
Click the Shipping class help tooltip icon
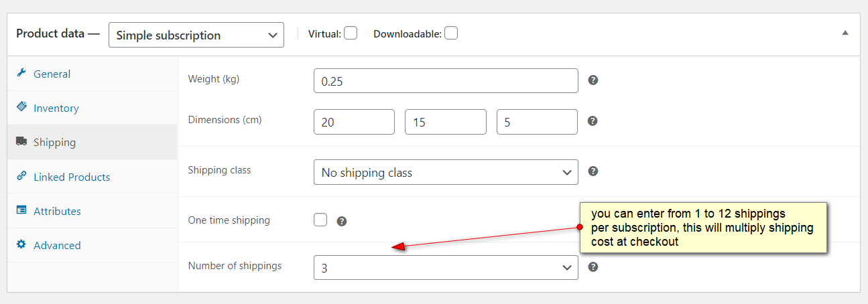[593, 171]
